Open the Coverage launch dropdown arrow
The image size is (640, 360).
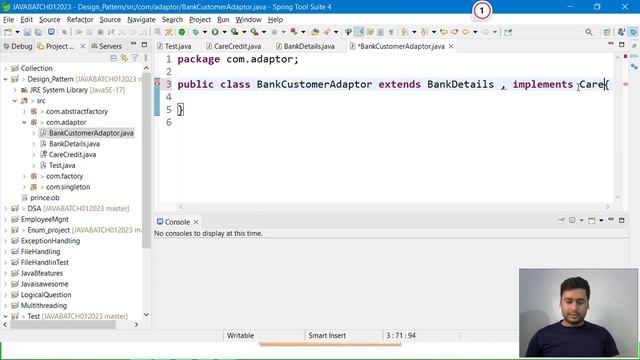coord(244,32)
